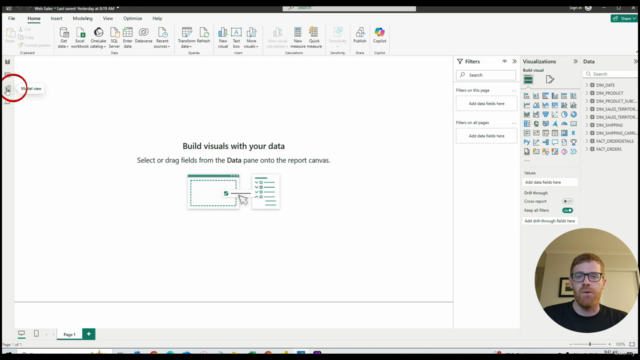Toggle Cross-report drill through switch
Viewport: 640px width, 360px height.
click(567, 201)
